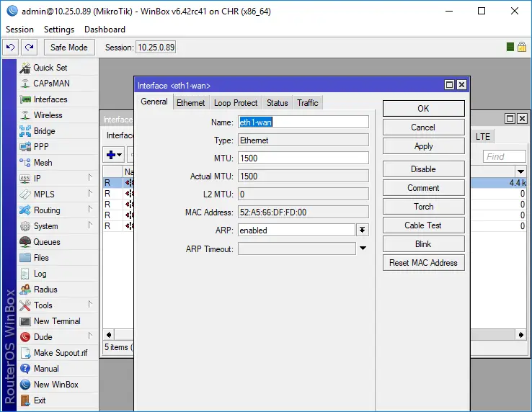Click Reset MAC Address button

(423, 263)
